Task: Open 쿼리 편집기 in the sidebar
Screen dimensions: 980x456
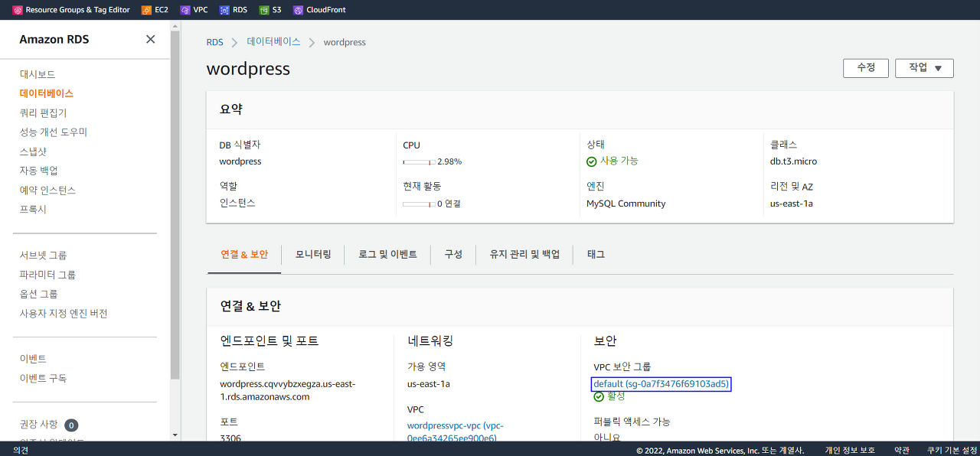Action: pyautogui.click(x=44, y=112)
